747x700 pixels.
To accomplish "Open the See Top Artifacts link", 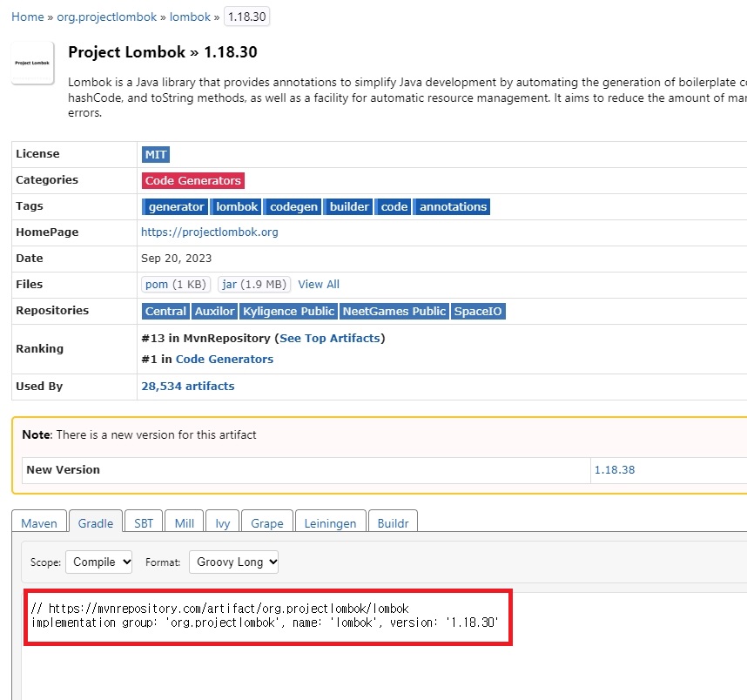I will (x=330, y=339).
